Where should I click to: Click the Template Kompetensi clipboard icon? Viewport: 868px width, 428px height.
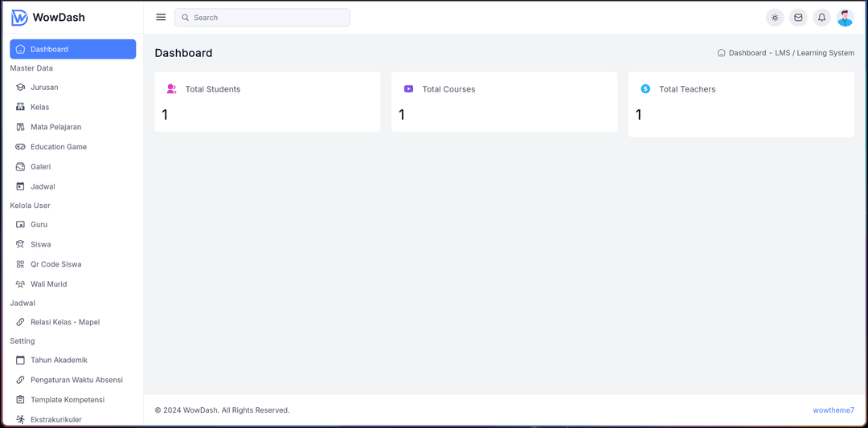(20, 400)
